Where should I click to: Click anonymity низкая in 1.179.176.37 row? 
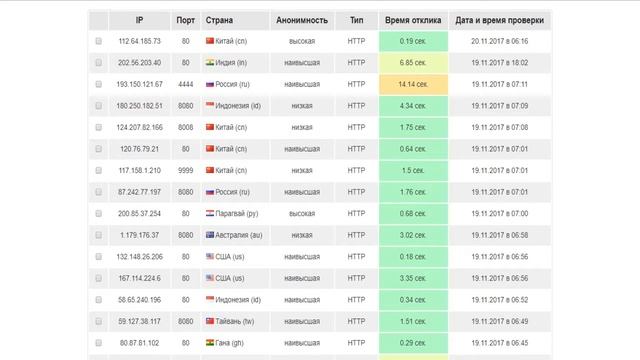click(302, 236)
